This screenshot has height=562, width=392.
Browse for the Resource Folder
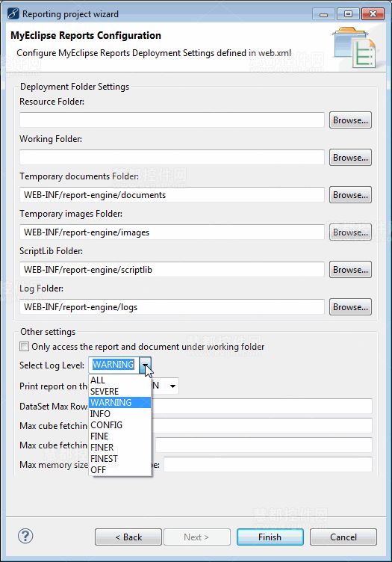(350, 120)
